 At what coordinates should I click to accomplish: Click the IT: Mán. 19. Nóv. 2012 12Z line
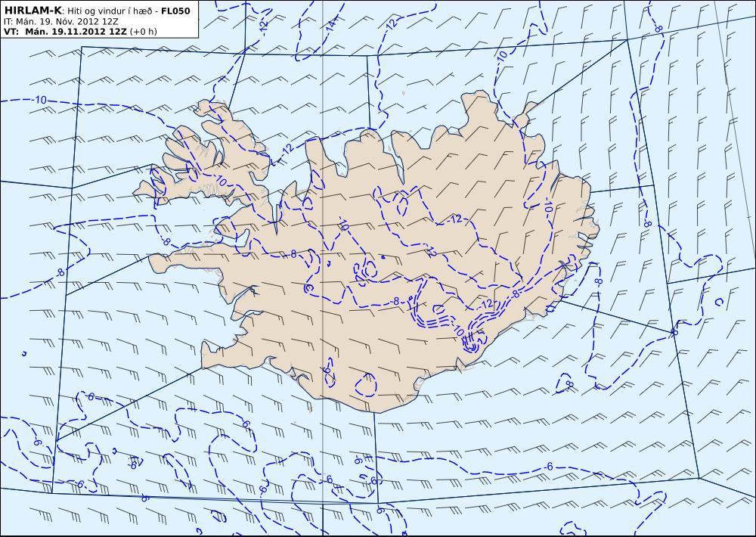[x=60, y=22]
